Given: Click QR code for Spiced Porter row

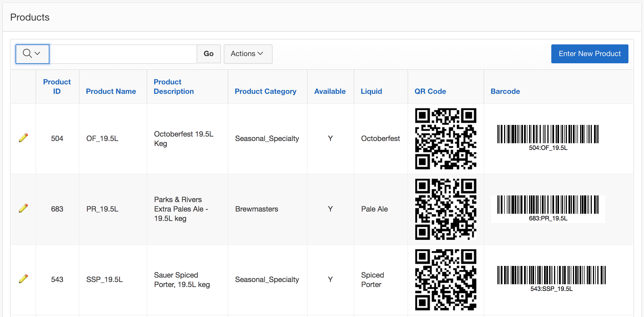Looking at the screenshot, I should pyautogui.click(x=446, y=280).
